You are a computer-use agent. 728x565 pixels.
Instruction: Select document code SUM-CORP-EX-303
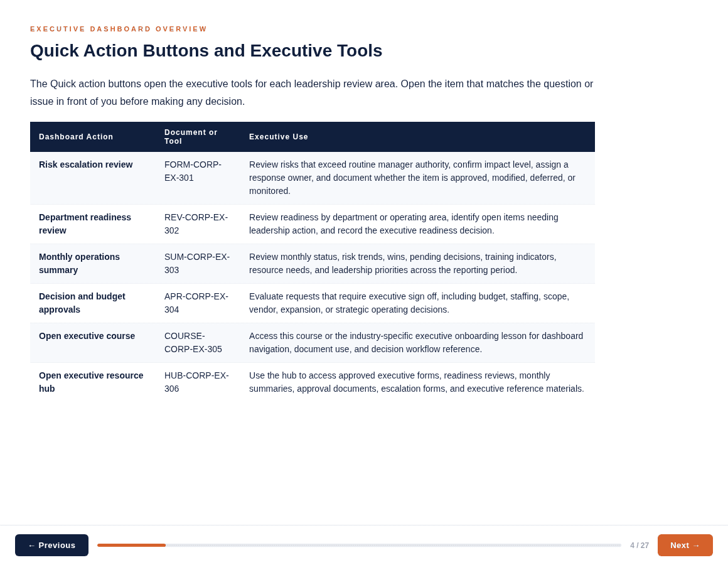tap(197, 263)
